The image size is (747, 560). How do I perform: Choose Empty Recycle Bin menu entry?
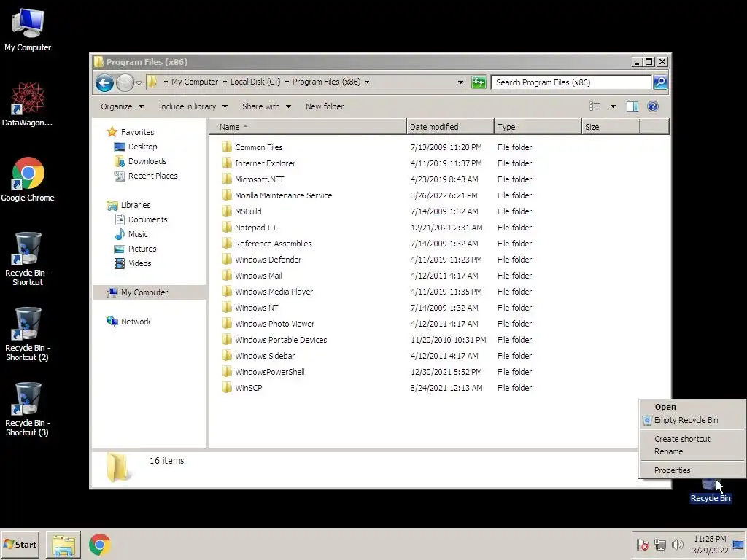tap(686, 420)
